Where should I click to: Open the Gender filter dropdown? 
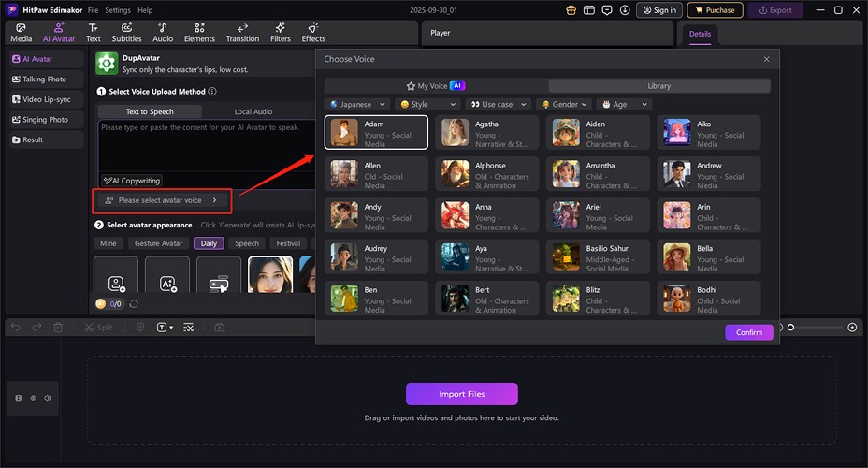point(564,105)
